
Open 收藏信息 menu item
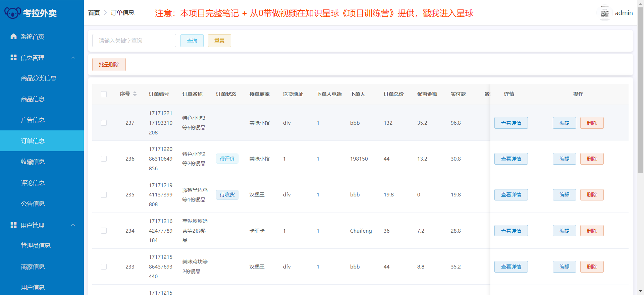tap(42, 162)
